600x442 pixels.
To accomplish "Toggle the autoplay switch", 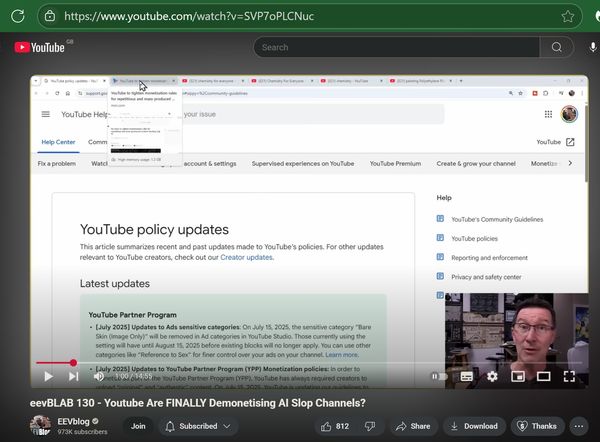I will 439,377.
